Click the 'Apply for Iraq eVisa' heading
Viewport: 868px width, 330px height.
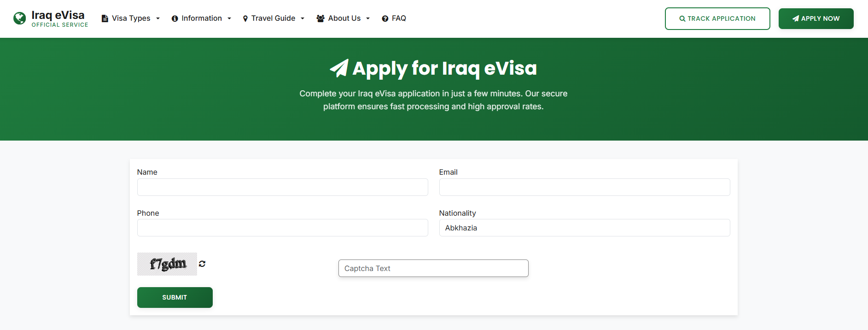click(x=444, y=68)
